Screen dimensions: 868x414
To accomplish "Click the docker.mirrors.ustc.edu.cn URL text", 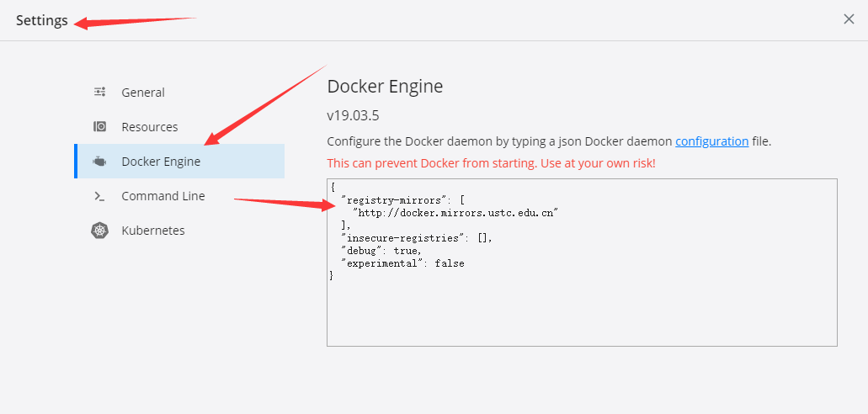I will (455, 213).
